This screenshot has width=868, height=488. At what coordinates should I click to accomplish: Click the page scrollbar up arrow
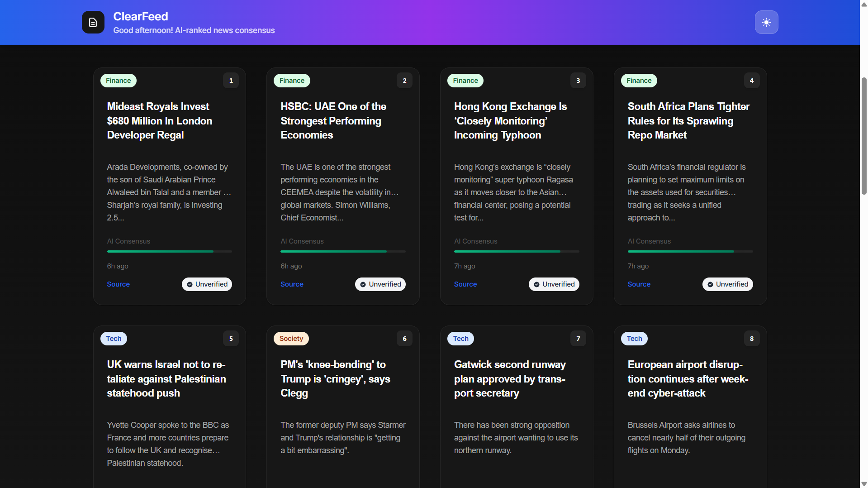point(863,4)
